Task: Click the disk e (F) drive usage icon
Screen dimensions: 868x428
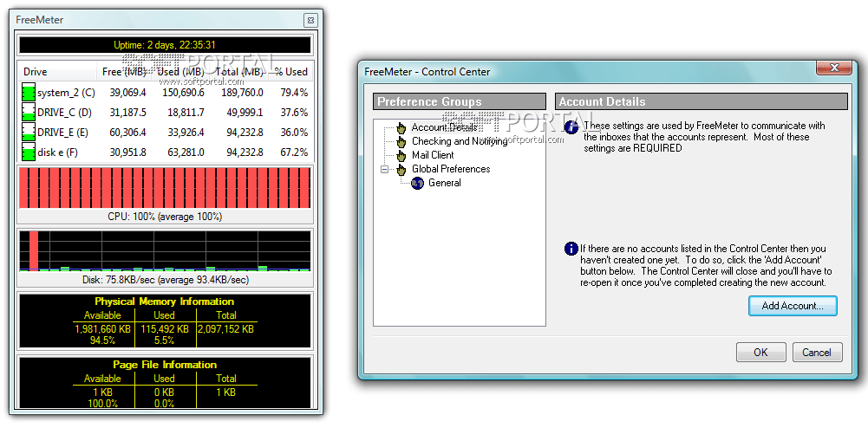Action: [x=29, y=152]
